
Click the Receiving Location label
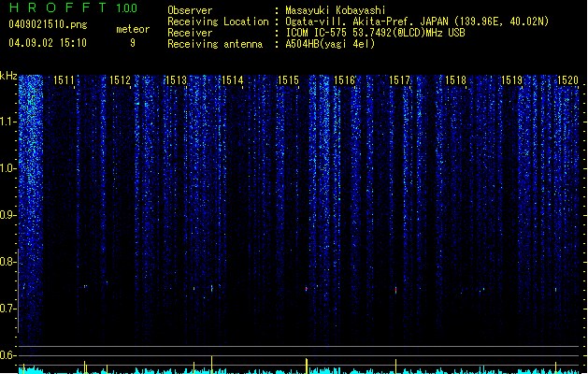point(218,22)
